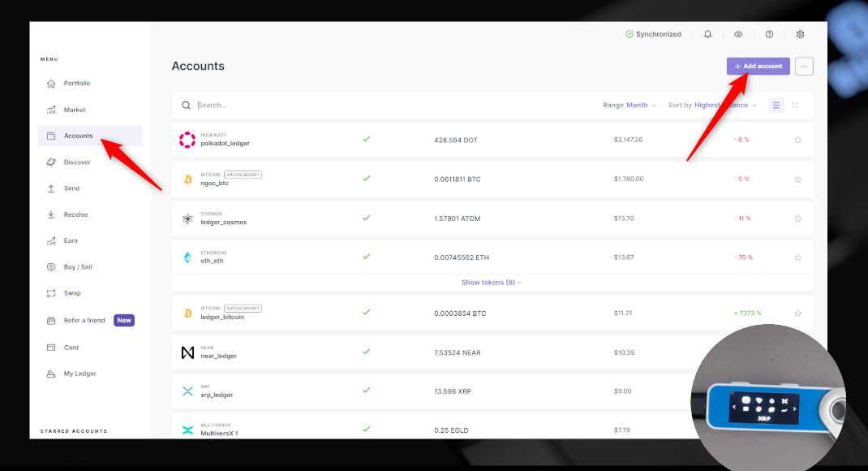The height and width of the screenshot is (471, 868).
Task: Star the ledger_bitcoin account
Action: point(797,313)
